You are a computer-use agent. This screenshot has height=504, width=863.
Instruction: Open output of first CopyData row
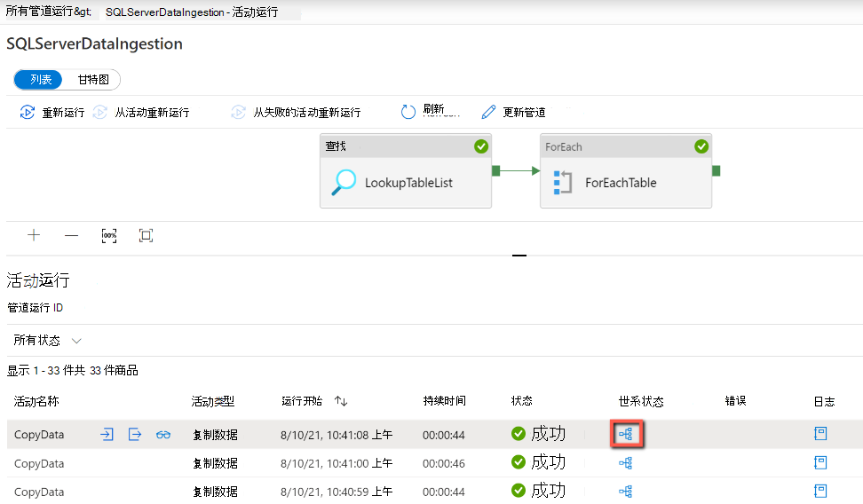[x=135, y=435]
